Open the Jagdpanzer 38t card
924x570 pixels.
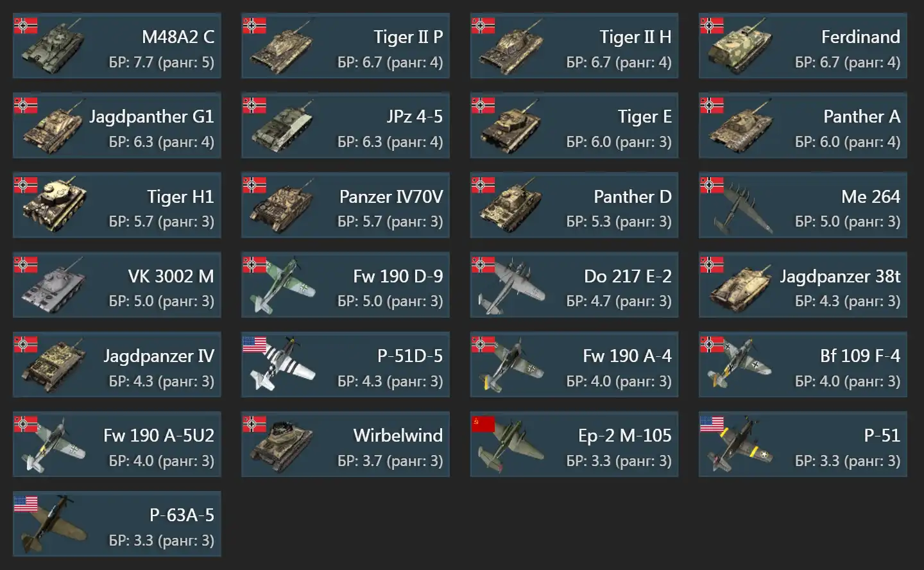(803, 285)
